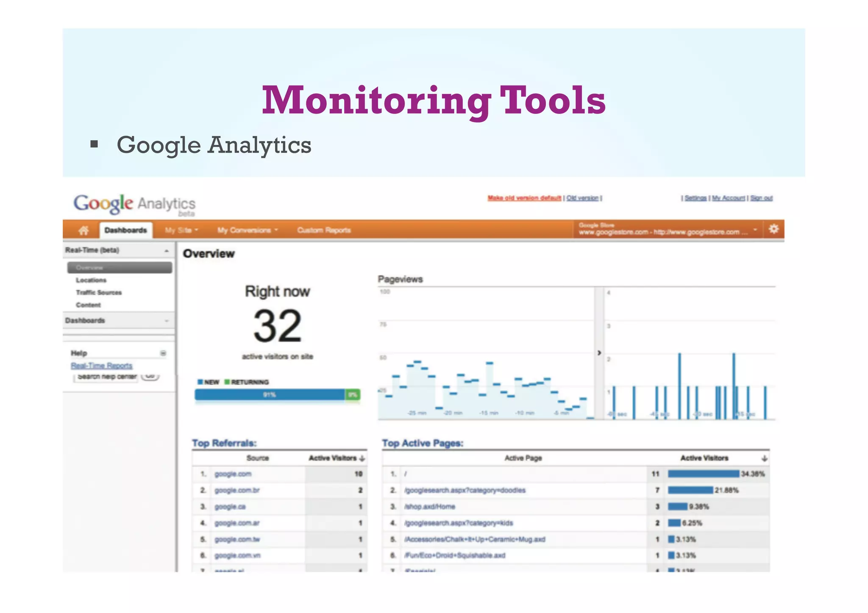868x613 pixels.
Task: Select Locations in the sidebar
Action: point(91,280)
